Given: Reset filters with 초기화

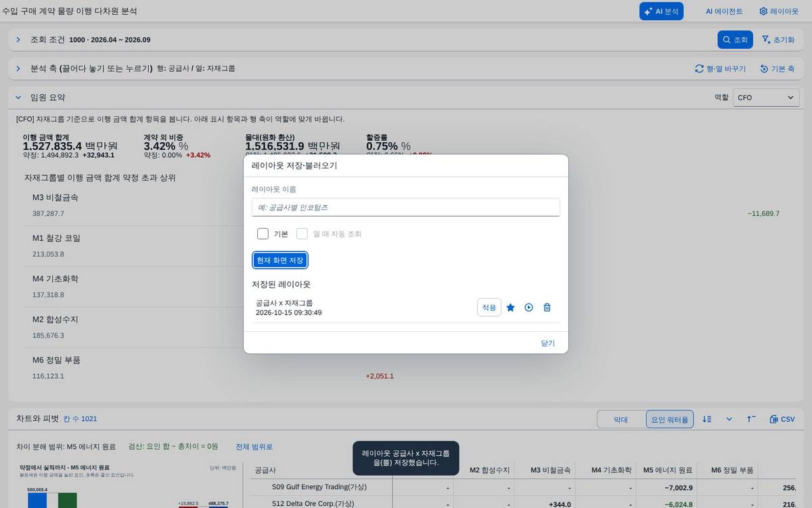Looking at the screenshot, I should (x=778, y=40).
